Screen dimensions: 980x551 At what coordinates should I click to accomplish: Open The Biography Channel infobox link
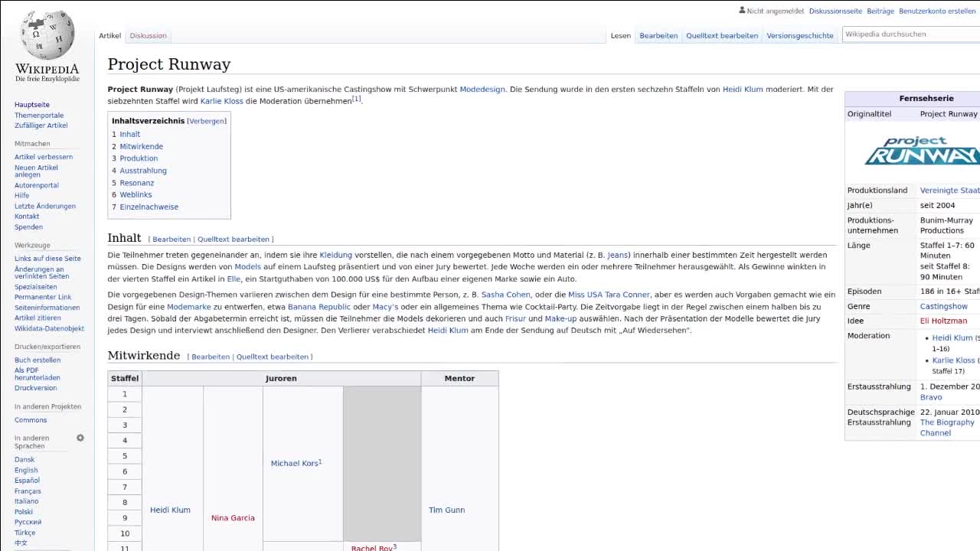pos(948,428)
